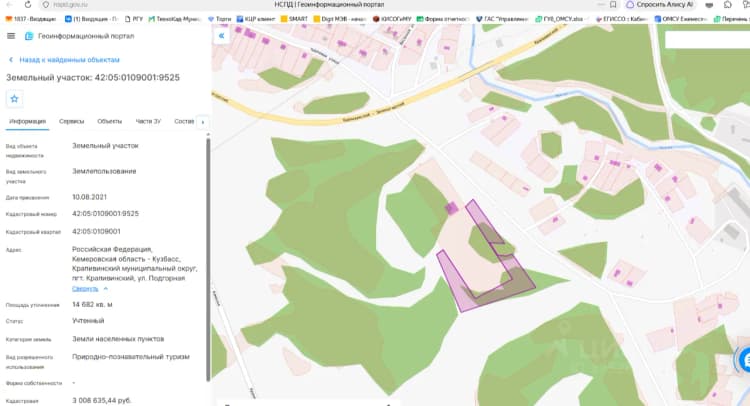Click the Геоинформационный портал logo icon
This screenshot has height=406, width=750.
(x=29, y=36)
